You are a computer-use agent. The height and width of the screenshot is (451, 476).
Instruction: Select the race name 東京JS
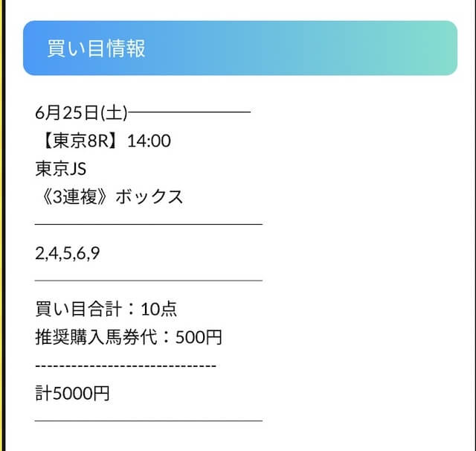pyautogui.click(x=61, y=169)
